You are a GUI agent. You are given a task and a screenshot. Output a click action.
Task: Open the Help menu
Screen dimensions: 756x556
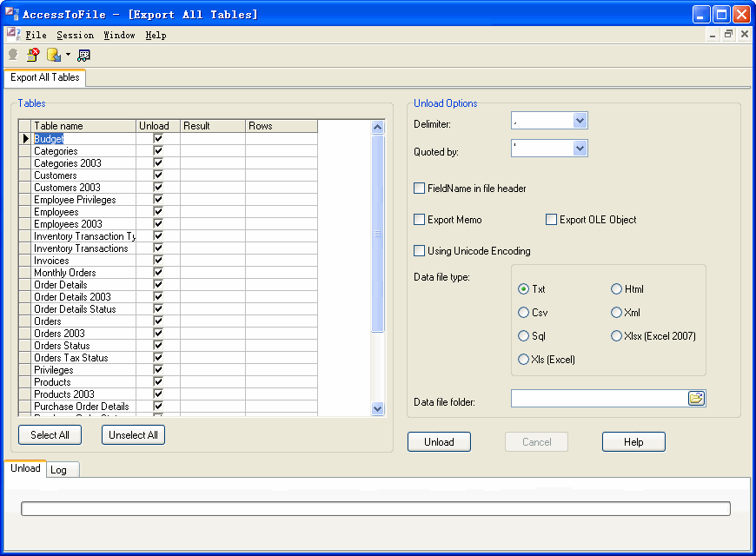[x=156, y=36]
